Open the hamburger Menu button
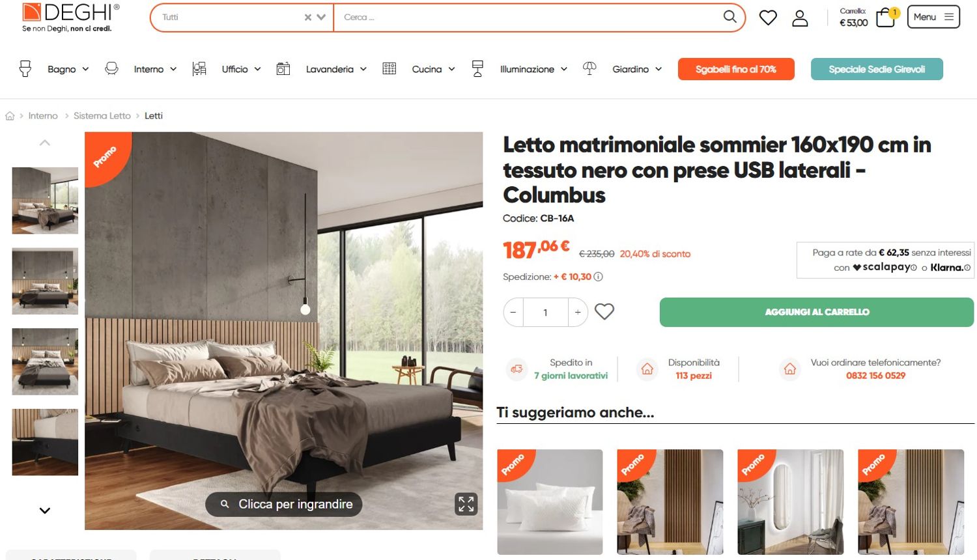977x560 pixels. (x=933, y=17)
